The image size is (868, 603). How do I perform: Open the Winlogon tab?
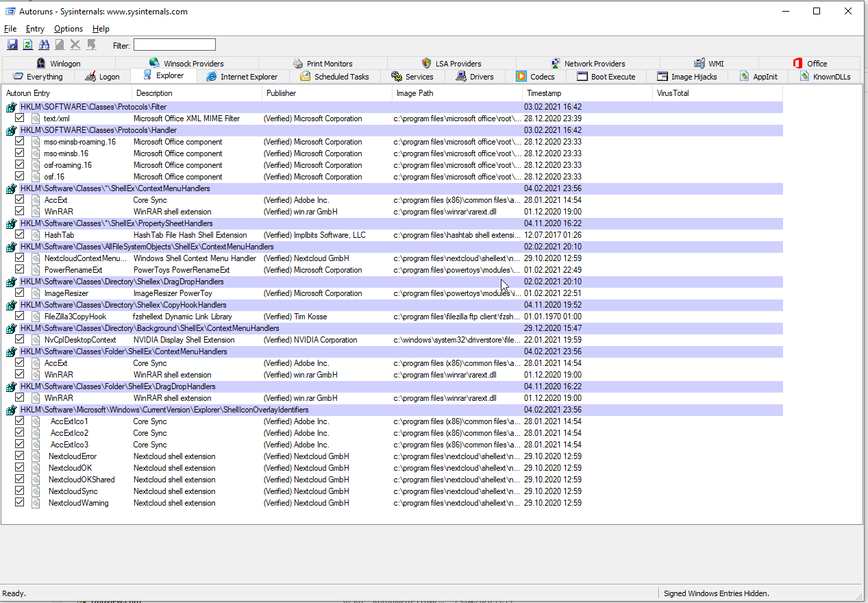click(x=58, y=63)
